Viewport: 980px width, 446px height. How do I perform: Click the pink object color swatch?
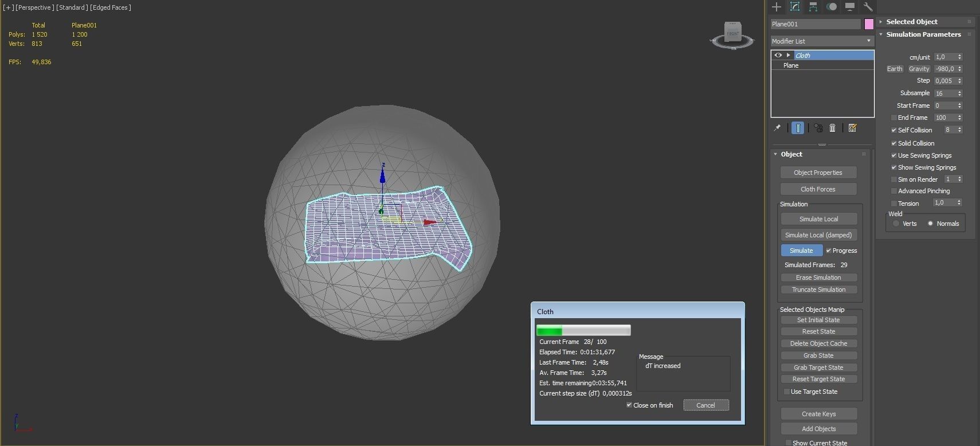(869, 24)
